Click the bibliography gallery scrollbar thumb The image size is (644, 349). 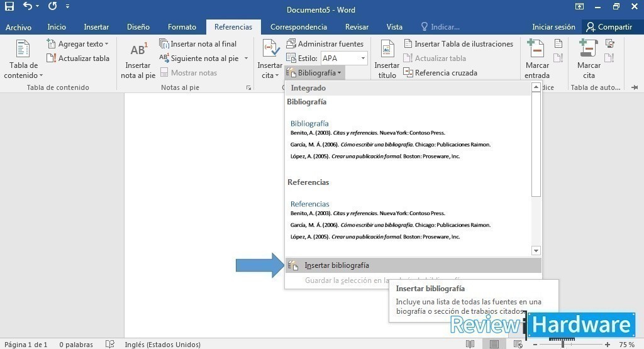click(536, 145)
